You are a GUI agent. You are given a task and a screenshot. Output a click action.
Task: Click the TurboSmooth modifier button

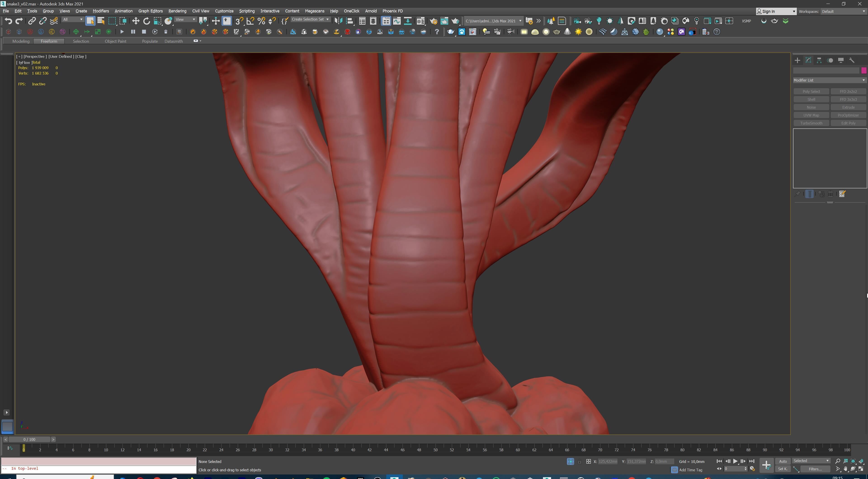811,123
